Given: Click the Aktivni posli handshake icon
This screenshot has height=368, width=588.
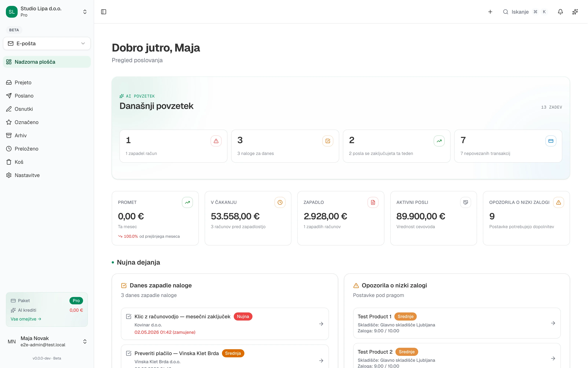Looking at the screenshot, I should (x=466, y=202).
